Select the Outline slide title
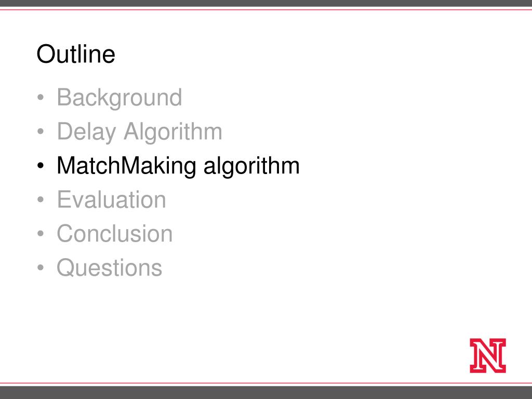532x399 pixels. coord(76,54)
